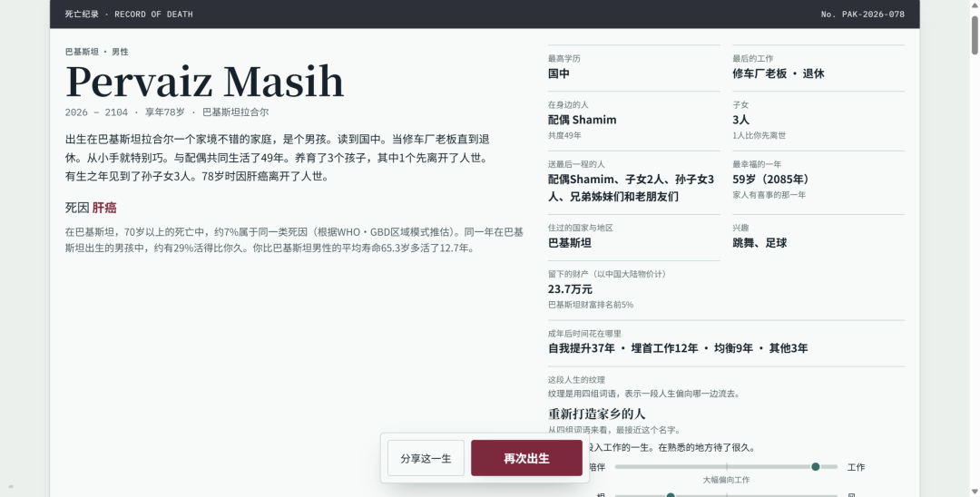Click the 最幸福的一年 value 59岁（2085年）
This screenshot has width=980, height=497.
[773, 180]
